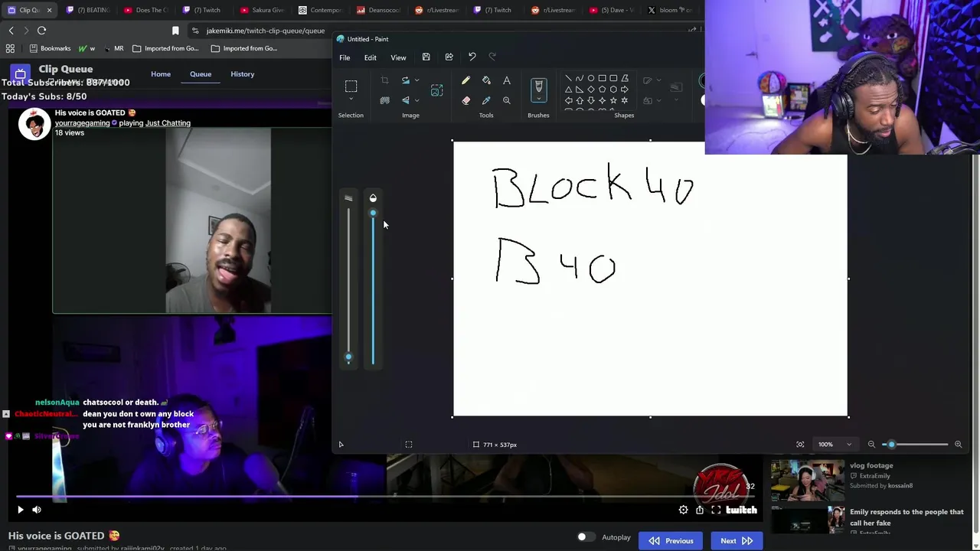Mute the Twitch clip volume
980x551 pixels.
click(x=36, y=510)
